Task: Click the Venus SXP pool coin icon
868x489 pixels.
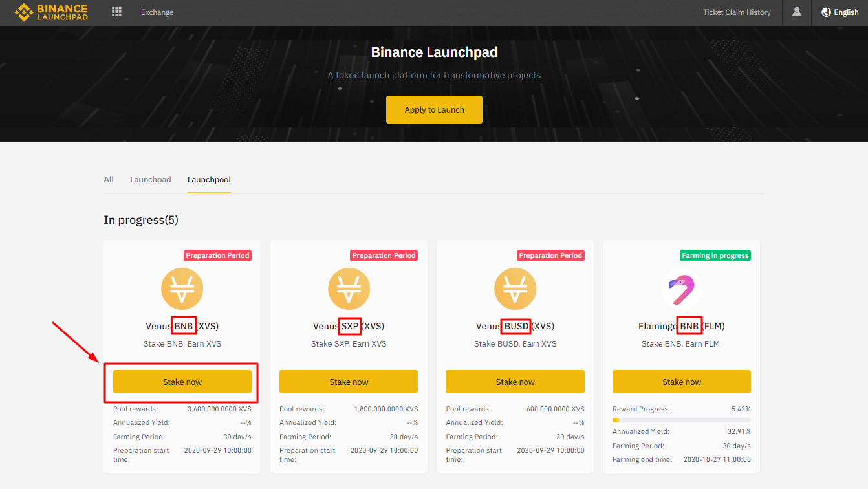Action: [349, 288]
